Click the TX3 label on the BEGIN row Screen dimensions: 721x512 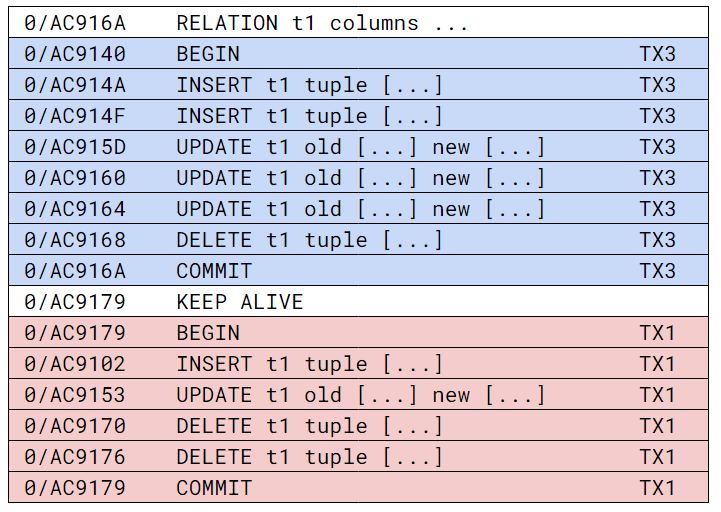[658, 54]
